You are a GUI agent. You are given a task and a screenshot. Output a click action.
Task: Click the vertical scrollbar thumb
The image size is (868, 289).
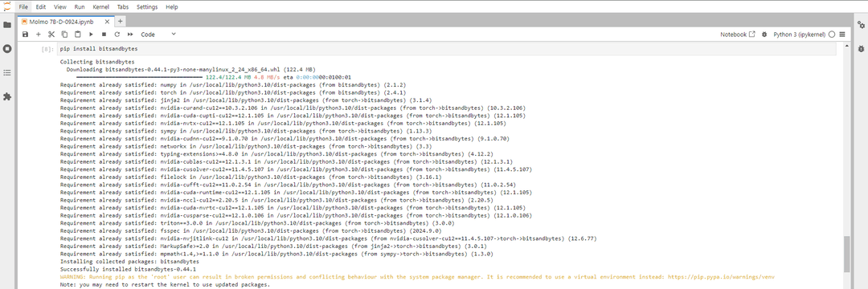tap(848, 254)
